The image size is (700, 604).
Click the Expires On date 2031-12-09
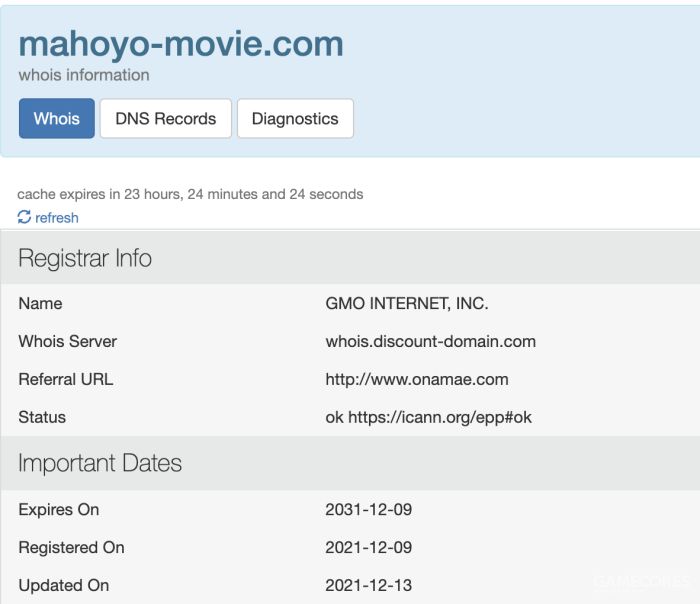[368, 509]
